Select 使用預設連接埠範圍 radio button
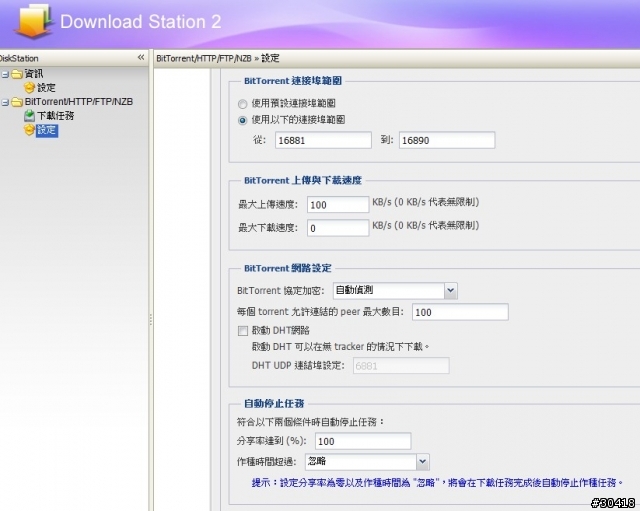This screenshot has height=511, width=640. pyautogui.click(x=242, y=104)
